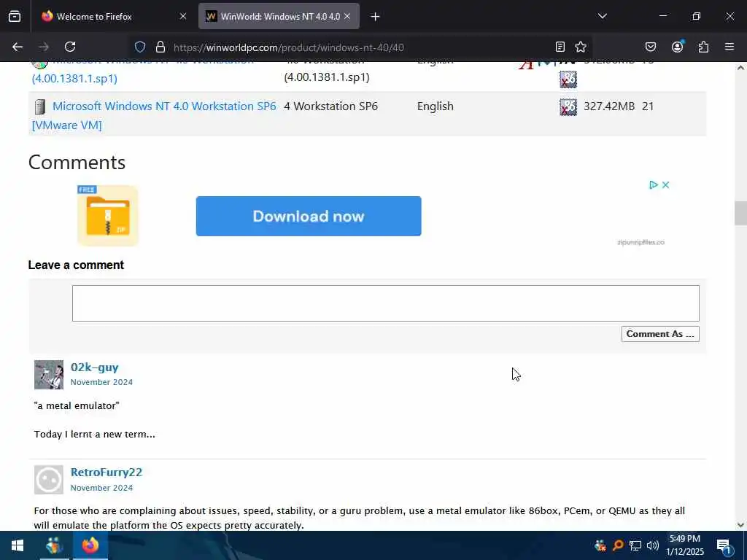
Task: Open the Firefox application menu
Action: click(729, 47)
